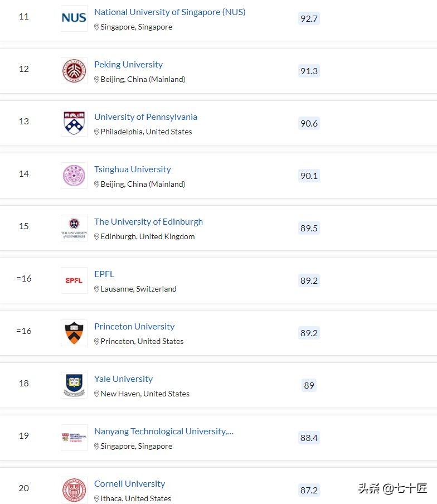
Task: Open the Yale University link
Action: coord(123,379)
